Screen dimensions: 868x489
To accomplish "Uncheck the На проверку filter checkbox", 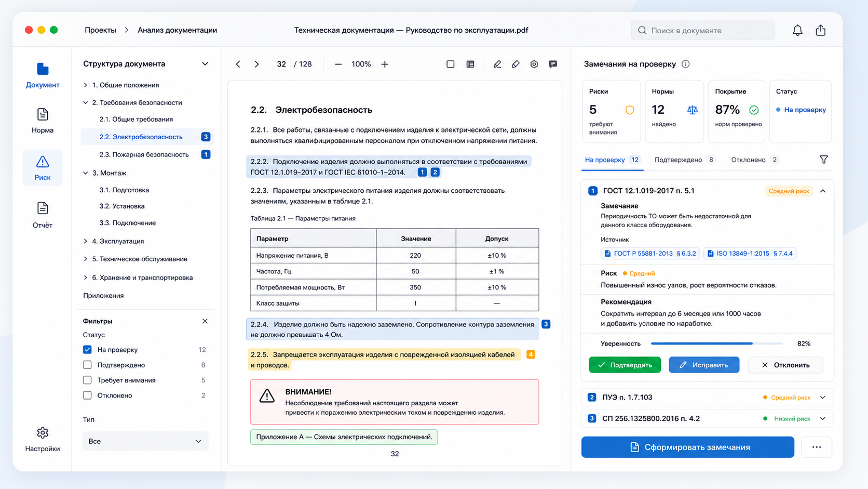I will tap(87, 350).
